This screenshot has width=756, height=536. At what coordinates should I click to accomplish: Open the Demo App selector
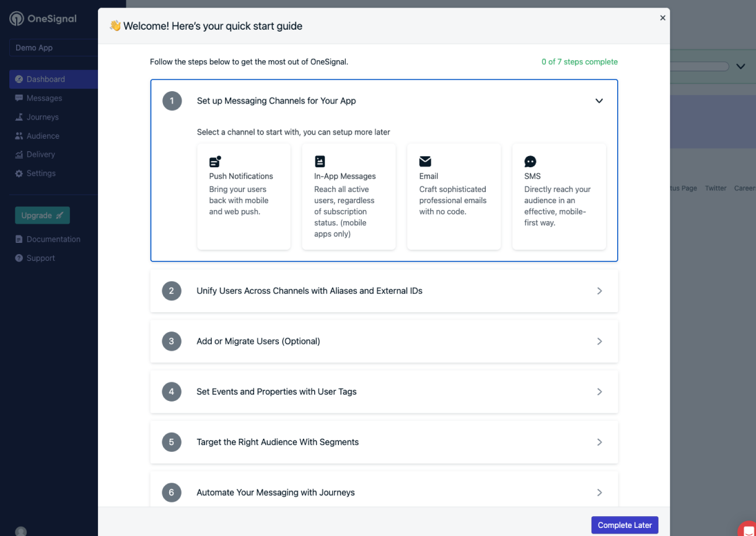53,48
